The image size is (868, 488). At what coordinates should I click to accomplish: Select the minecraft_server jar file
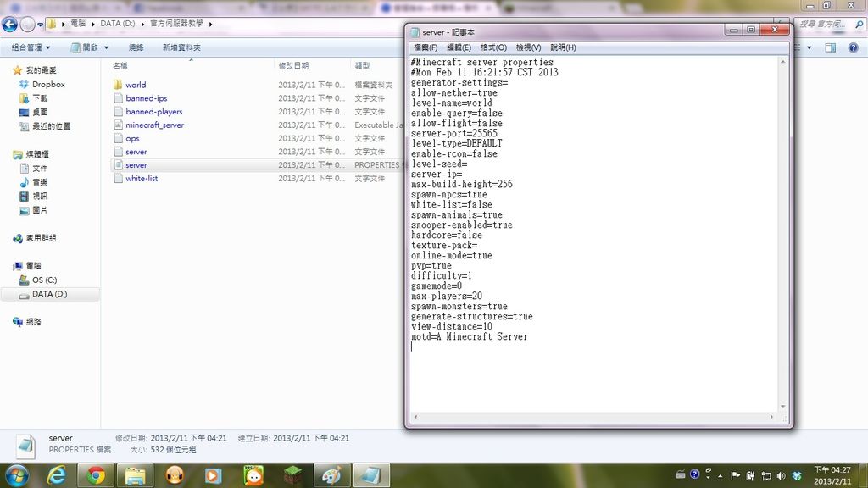(x=154, y=125)
